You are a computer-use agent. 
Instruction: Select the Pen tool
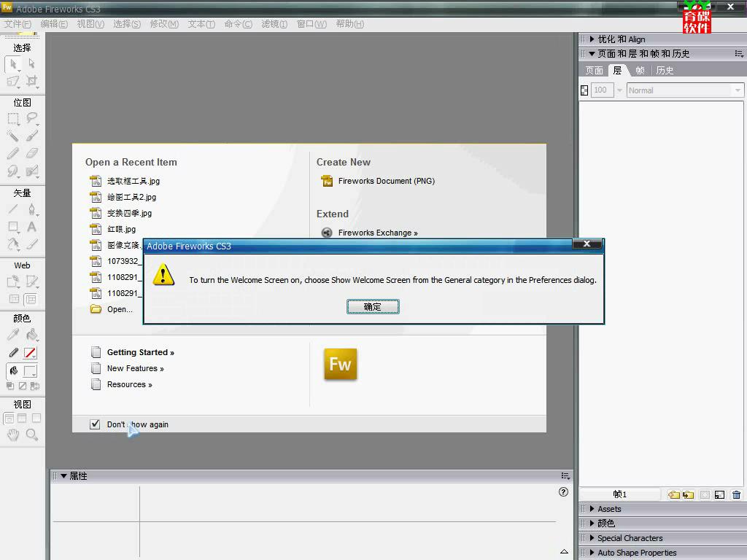(31, 209)
